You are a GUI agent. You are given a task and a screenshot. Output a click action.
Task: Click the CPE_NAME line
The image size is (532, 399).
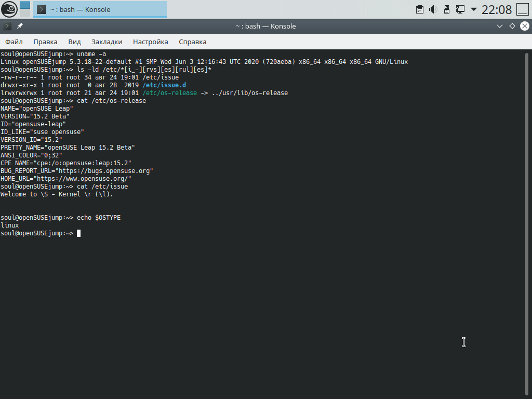point(66,163)
